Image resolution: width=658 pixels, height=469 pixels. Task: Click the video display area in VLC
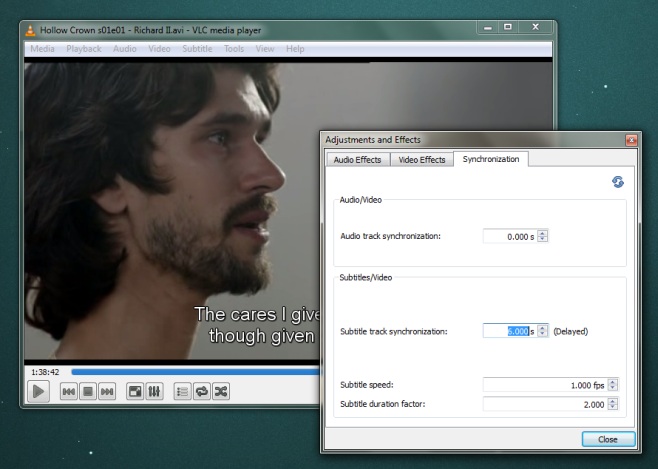[x=172, y=210]
